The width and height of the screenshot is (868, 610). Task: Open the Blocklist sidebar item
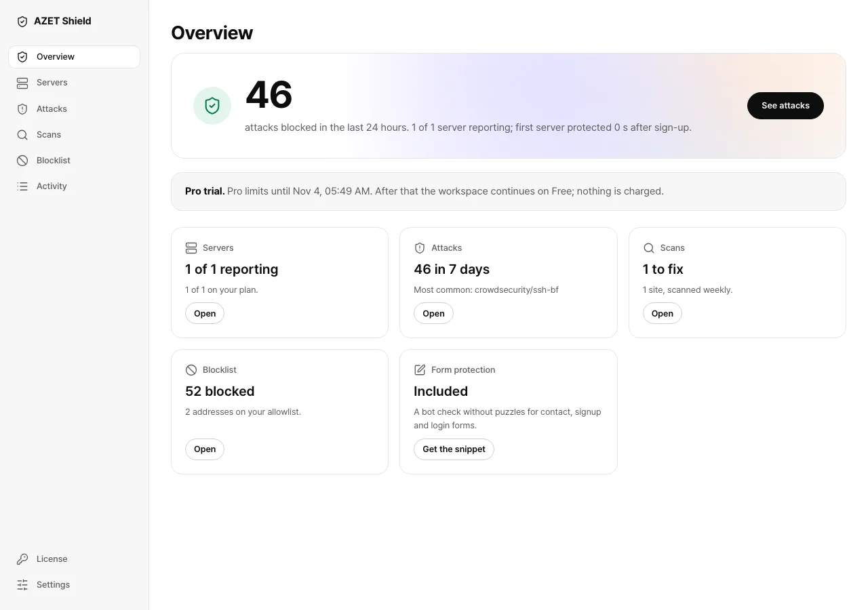point(74,161)
